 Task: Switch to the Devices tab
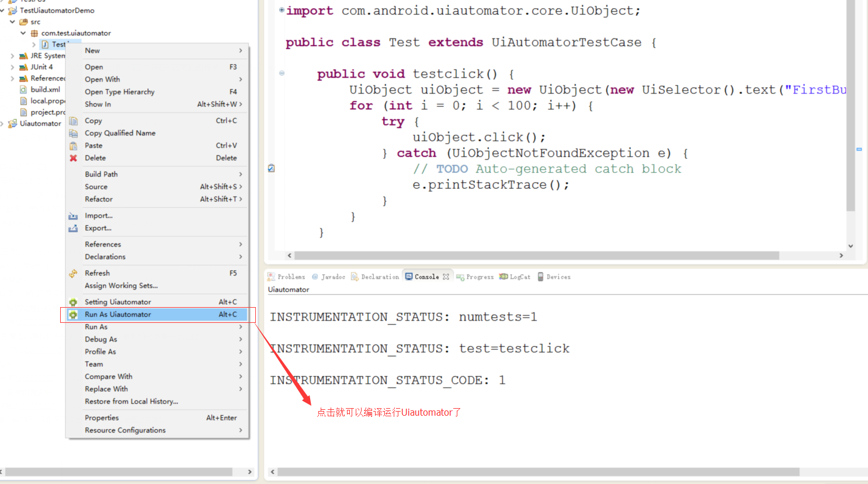(x=554, y=277)
